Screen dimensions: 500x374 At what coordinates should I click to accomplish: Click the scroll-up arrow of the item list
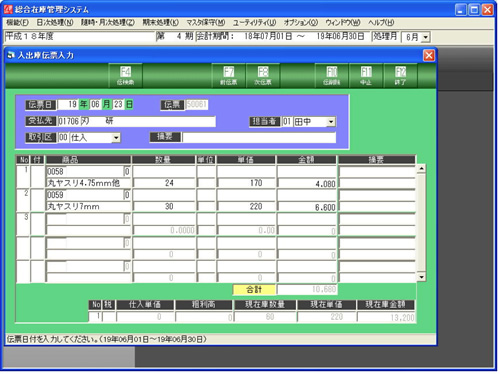(x=421, y=168)
